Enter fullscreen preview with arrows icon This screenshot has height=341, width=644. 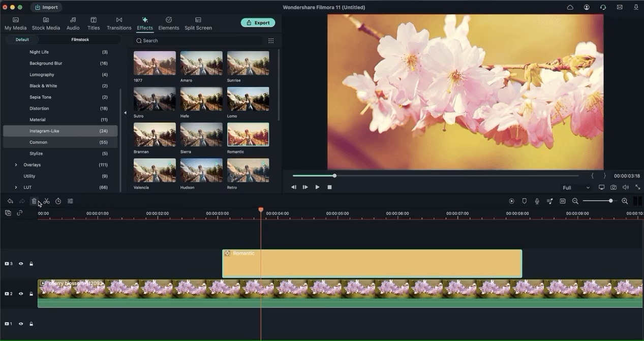pyautogui.click(x=638, y=188)
